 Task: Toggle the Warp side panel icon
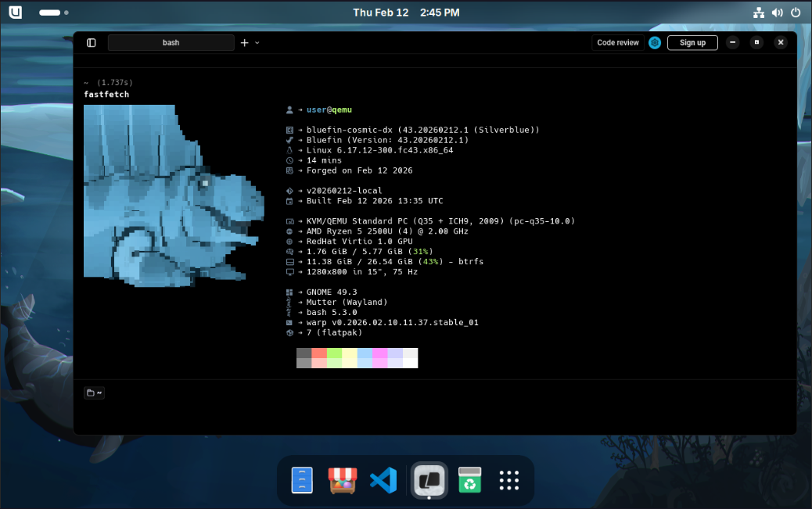click(x=92, y=42)
